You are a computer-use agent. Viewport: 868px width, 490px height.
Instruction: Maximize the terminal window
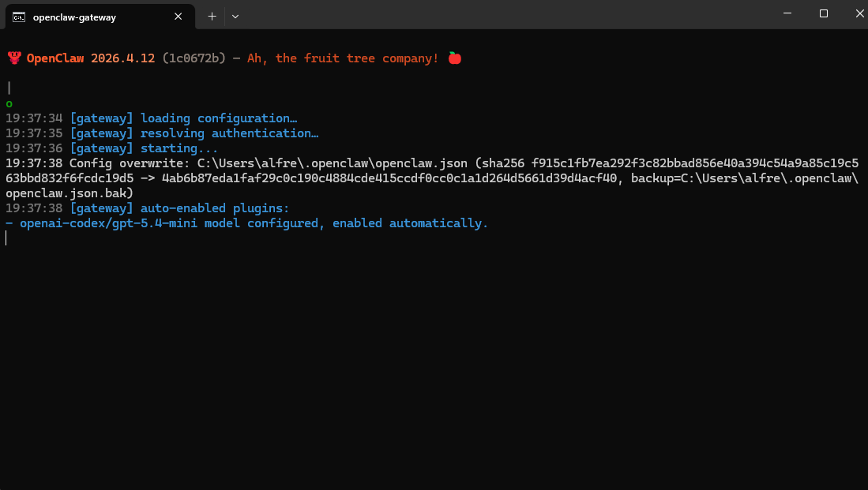point(824,13)
